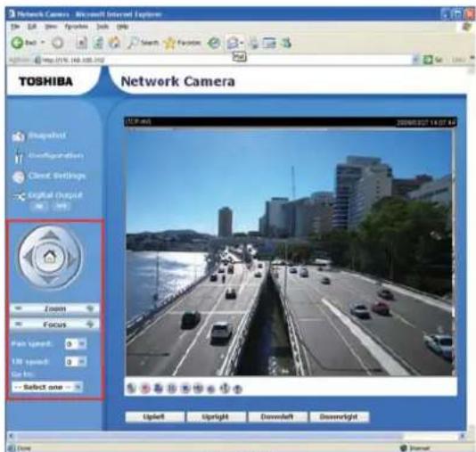Open the Back history dropdown arrow
Viewport: 476px width, 452px height.
[43, 43]
